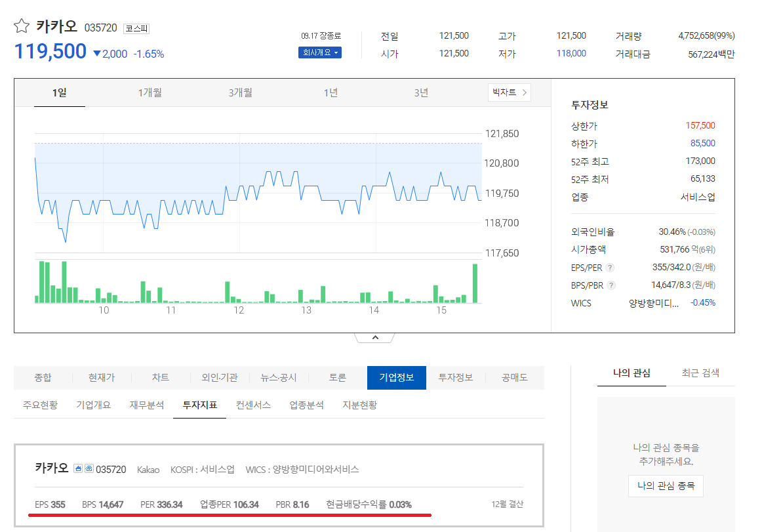Go to the 종합 tab
Viewport: 762px width, 532px height.
coord(43,377)
